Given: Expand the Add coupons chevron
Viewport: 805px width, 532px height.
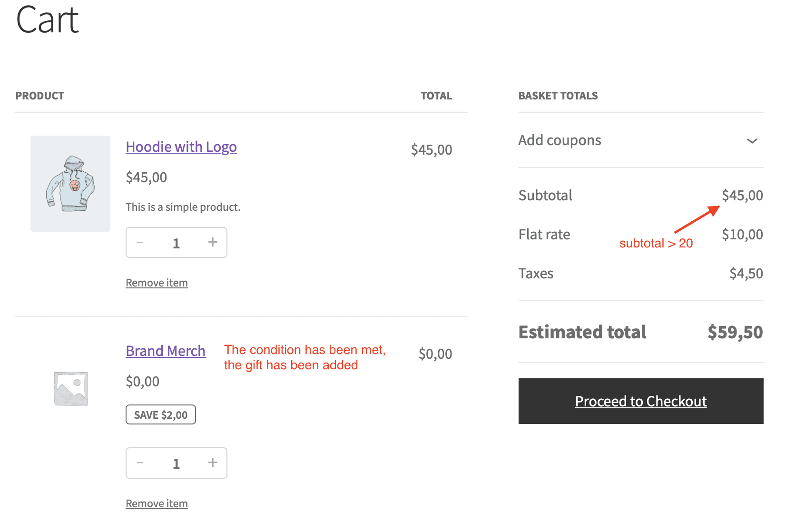Looking at the screenshot, I should (752, 141).
